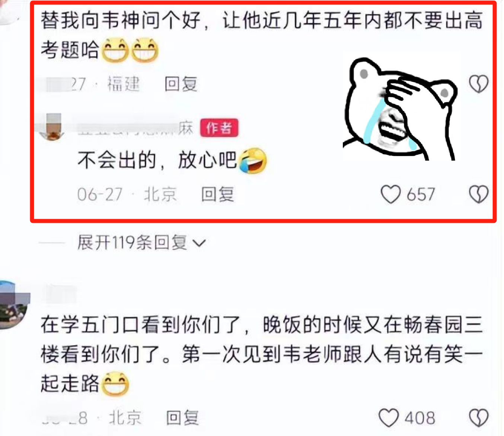The image size is (504, 436).
Task: Reply to the author's 放心吧 comment
Action: (218, 194)
